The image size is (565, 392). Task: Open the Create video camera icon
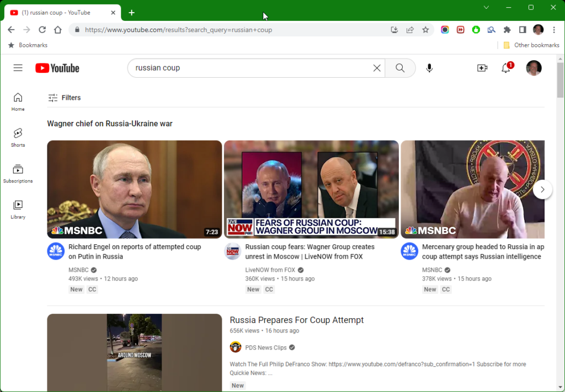click(x=482, y=68)
